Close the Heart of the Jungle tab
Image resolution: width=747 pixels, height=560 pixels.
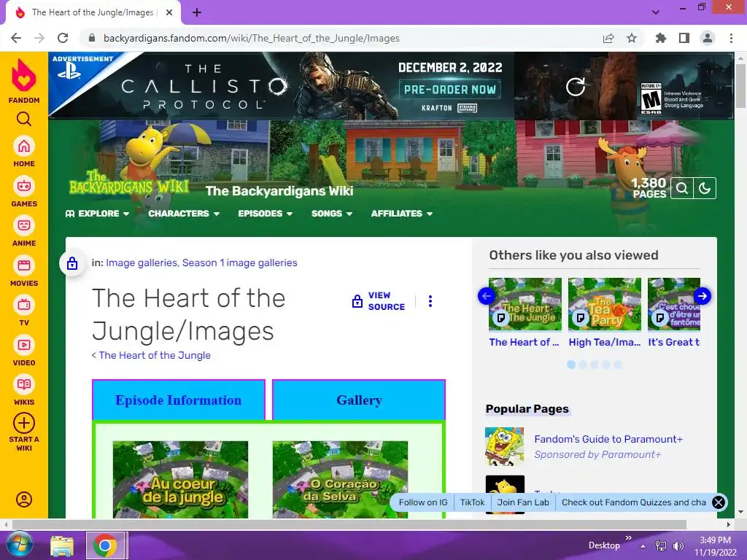(x=169, y=12)
